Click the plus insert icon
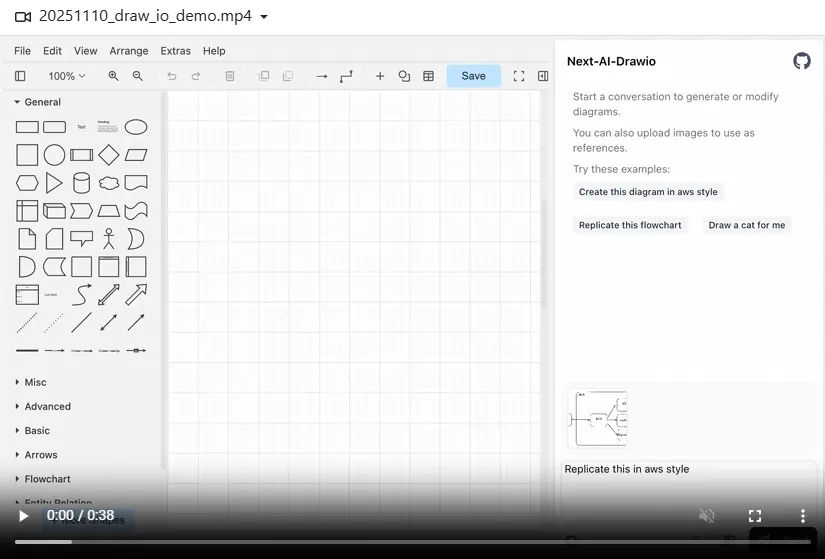This screenshot has height=559, width=825. (x=380, y=76)
